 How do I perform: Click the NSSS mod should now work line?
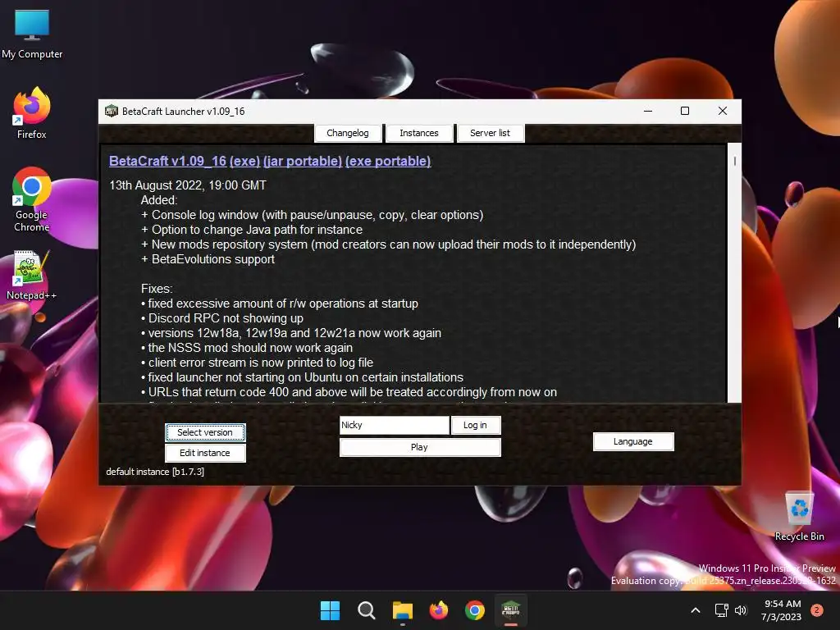(x=246, y=348)
